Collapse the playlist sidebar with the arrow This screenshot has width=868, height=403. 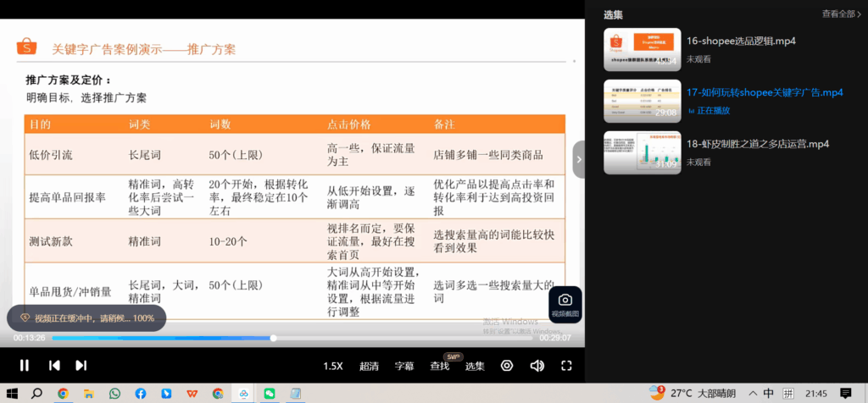pos(578,159)
